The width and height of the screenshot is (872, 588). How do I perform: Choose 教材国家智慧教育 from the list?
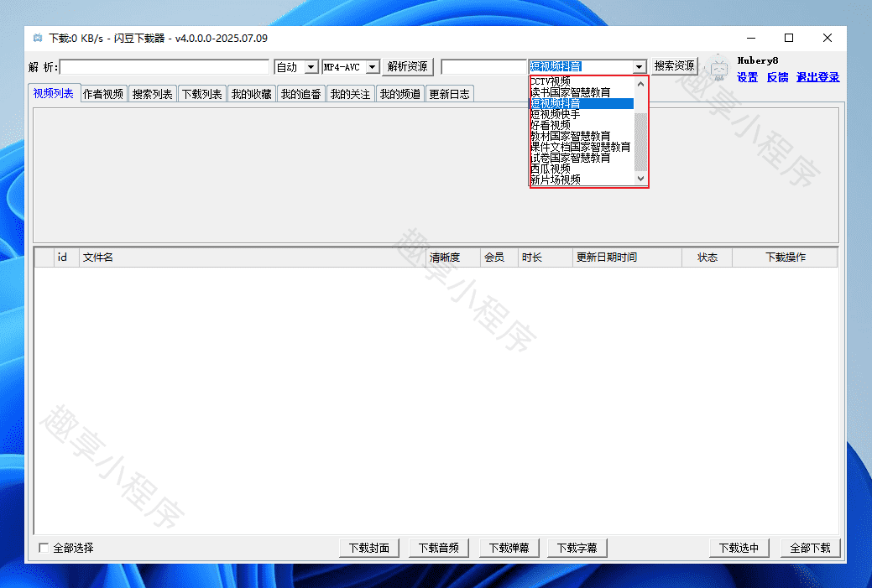pyautogui.click(x=581, y=136)
